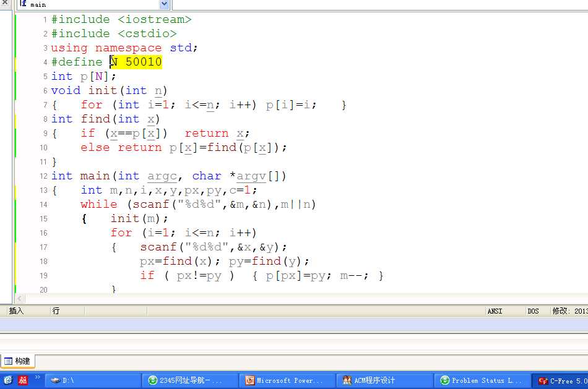Image resolution: width=588 pixels, height=389 pixels.
Task: Close the document pane with the X button
Action: click(x=5, y=2)
